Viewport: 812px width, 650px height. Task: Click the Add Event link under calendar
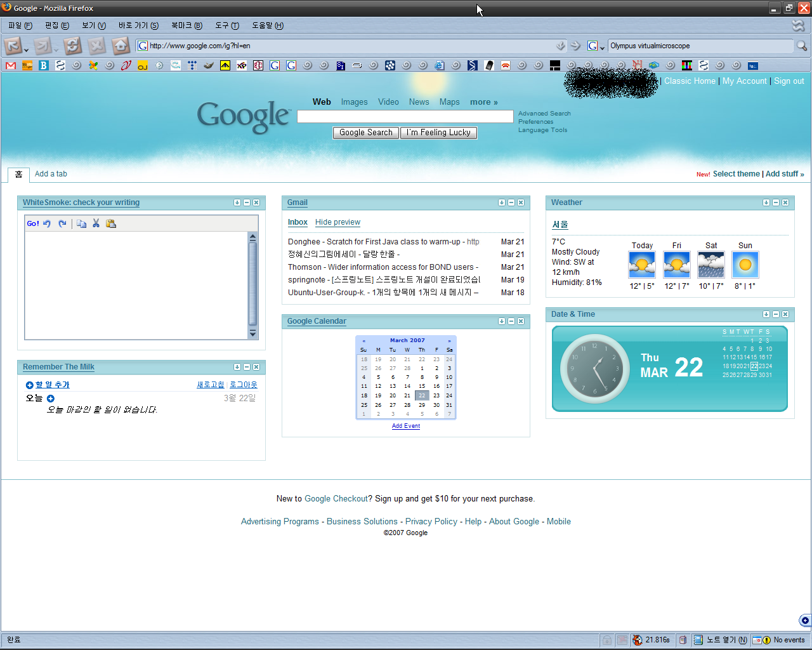pos(406,426)
